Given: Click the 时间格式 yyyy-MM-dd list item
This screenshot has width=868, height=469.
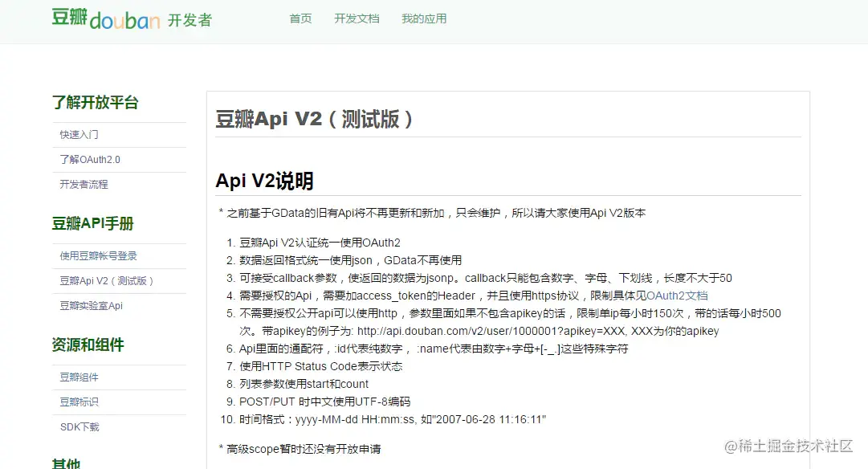Looking at the screenshot, I should pos(393,420).
